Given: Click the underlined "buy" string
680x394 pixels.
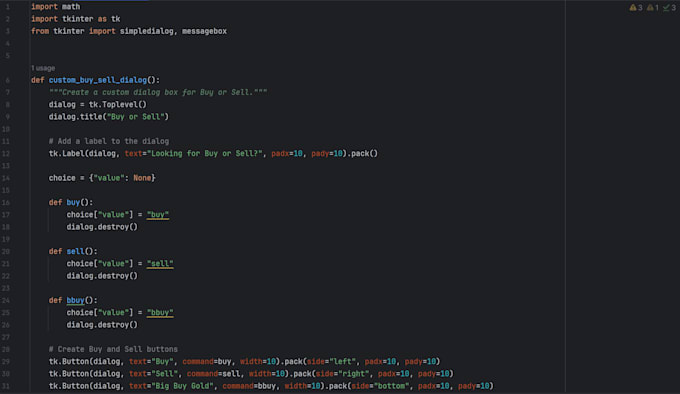Looking at the screenshot, I should click(x=158, y=215).
